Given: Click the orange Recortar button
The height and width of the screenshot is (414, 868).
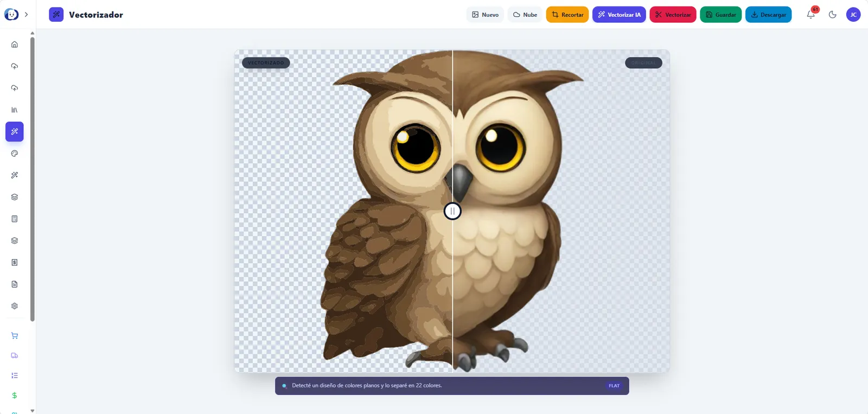Looking at the screenshot, I should (x=567, y=15).
